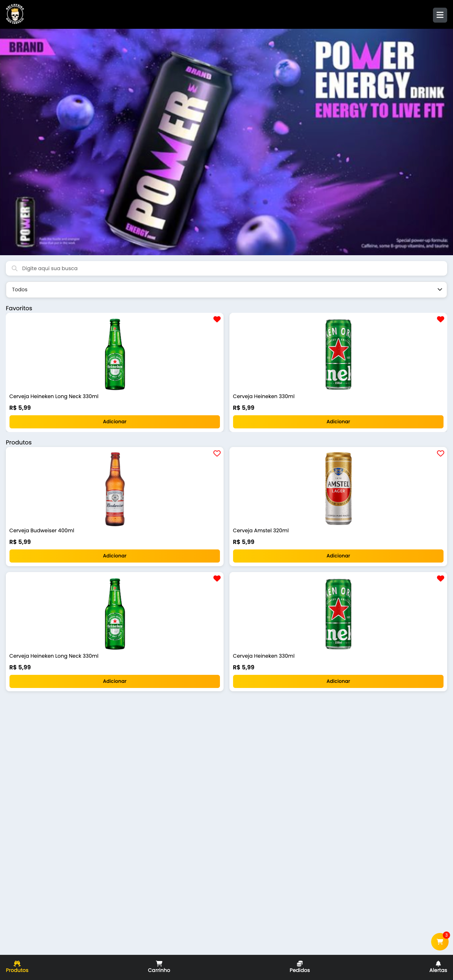453x980 pixels.
Task: Open the hamburger menu in the header
Action: 440,15
